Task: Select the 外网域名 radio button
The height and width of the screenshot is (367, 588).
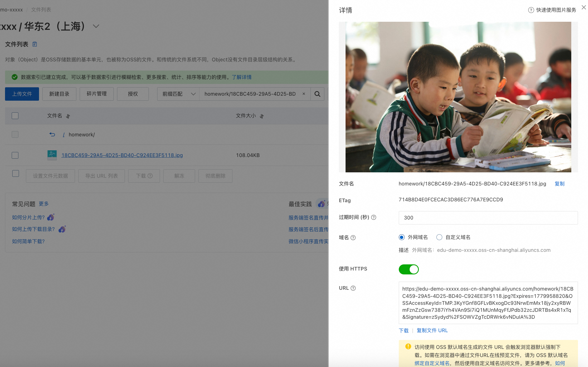Action: pyautogui.click(x=402, y=237)
